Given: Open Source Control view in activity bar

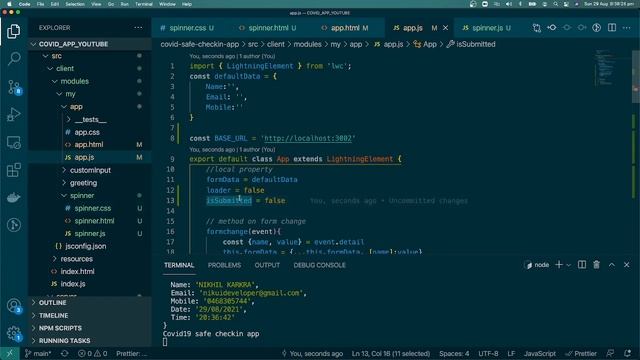Looking at the screenshot, I should point(13,87).
